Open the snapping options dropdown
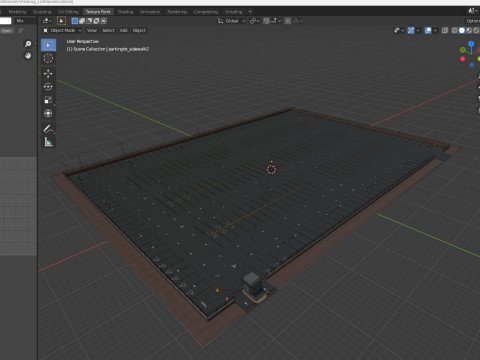This screenshot has height=360, width=480. (x=276, y=21)
